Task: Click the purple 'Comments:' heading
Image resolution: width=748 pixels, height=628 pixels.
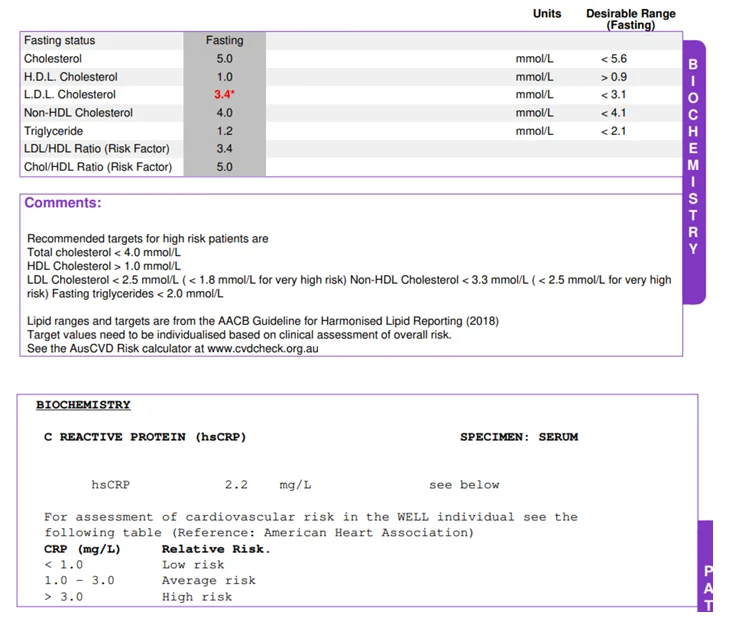Action: (63, 203)
